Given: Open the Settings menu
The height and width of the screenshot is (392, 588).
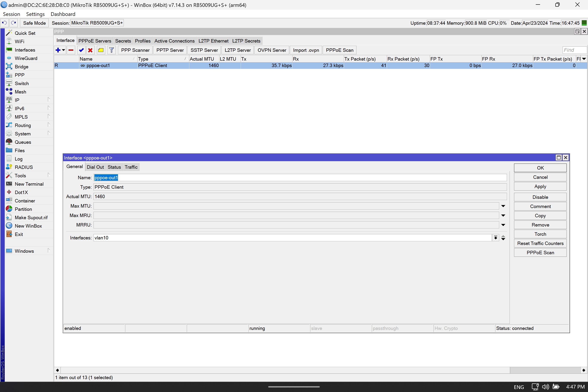Looking at the screenshot, I should coord(35,14).
